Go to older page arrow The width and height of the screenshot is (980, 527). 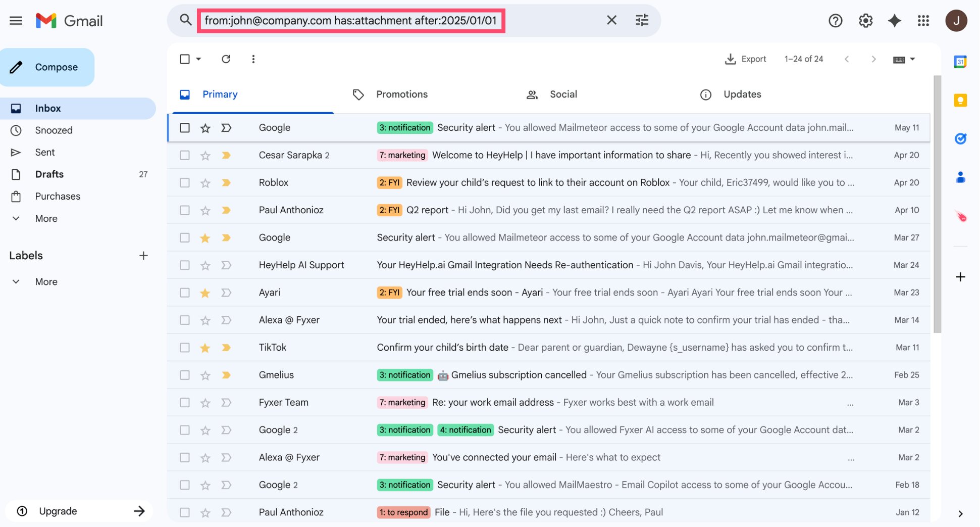coord(873,59)
